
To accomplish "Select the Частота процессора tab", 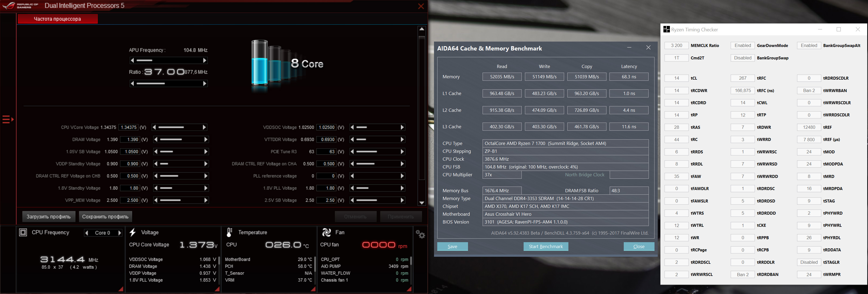I will pos(57,19).
